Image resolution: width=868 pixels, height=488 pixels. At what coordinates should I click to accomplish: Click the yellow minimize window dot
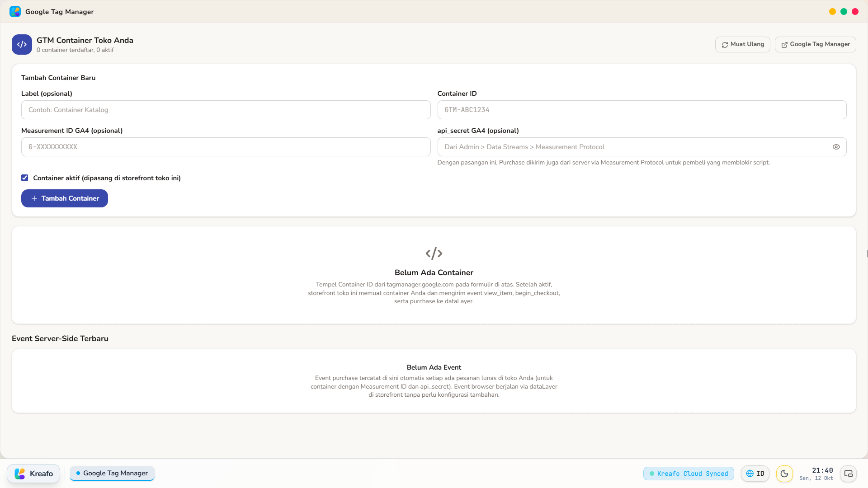[832, 12]
